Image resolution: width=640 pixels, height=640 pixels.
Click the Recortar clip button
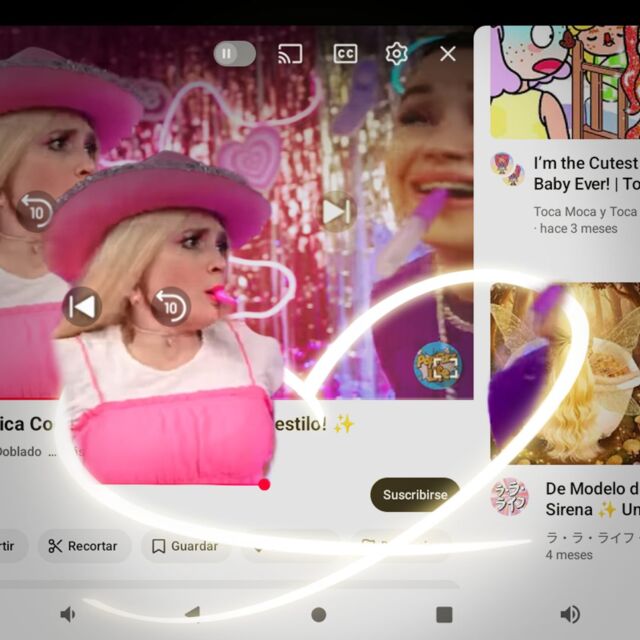(x=84, y=546)
